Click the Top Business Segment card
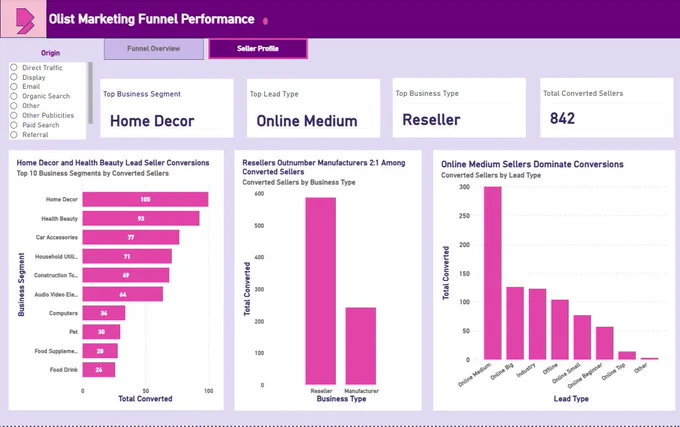The image size is (680, 427). pos(167,108)
